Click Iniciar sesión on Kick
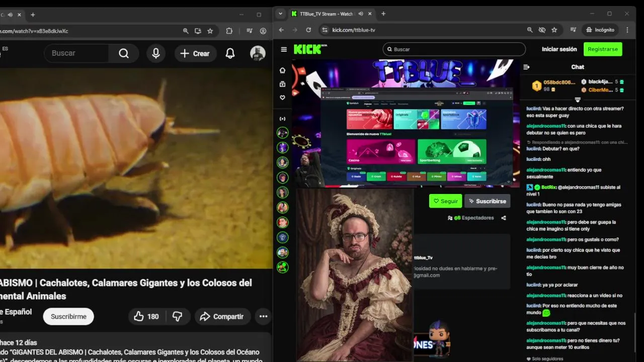The image size is (644, 362). [559, 49]
